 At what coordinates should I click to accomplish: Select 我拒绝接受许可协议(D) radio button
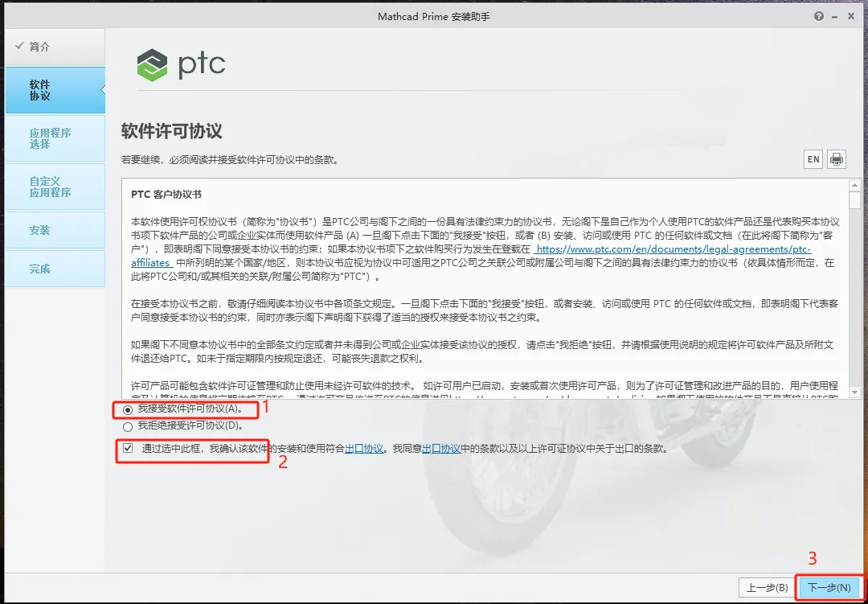pyautogui.click(x=128, y=427)
